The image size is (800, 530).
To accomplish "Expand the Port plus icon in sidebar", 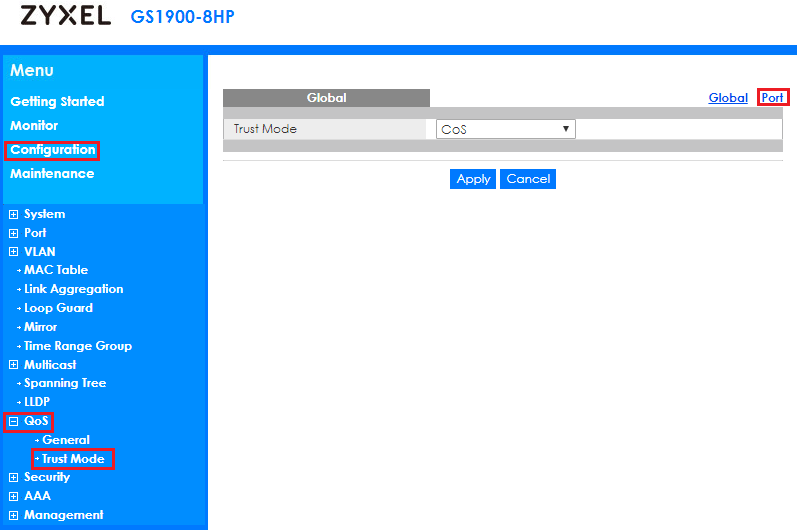I will [x=14, y=233].
